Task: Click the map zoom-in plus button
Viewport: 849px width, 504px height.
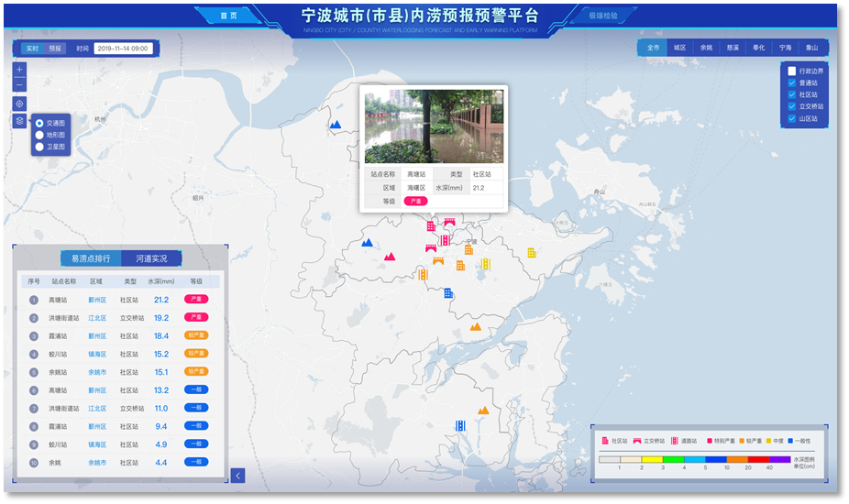Action: coord(20,70)
